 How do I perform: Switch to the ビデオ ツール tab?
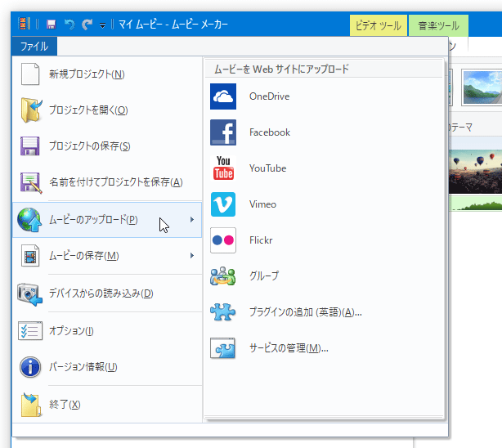(378, 25)
